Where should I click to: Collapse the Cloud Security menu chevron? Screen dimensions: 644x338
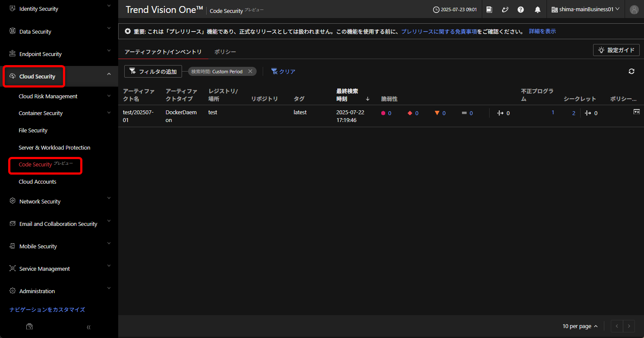point(109,74)
